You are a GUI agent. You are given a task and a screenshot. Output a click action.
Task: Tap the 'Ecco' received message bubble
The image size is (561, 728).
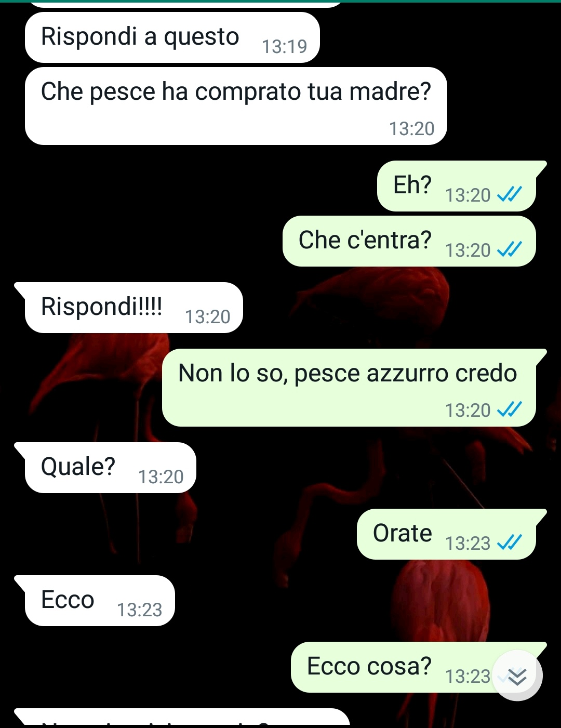pyautogui.click(x=95, y=601)
